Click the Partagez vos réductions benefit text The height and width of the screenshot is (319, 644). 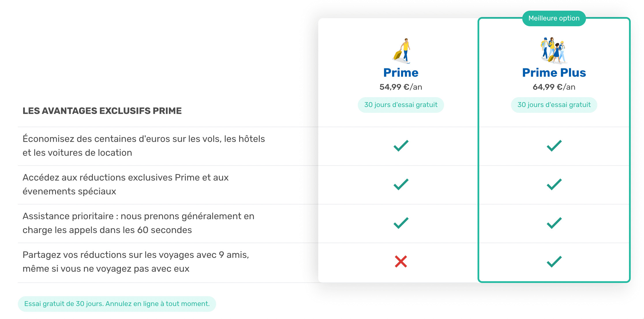click(136, 262)
